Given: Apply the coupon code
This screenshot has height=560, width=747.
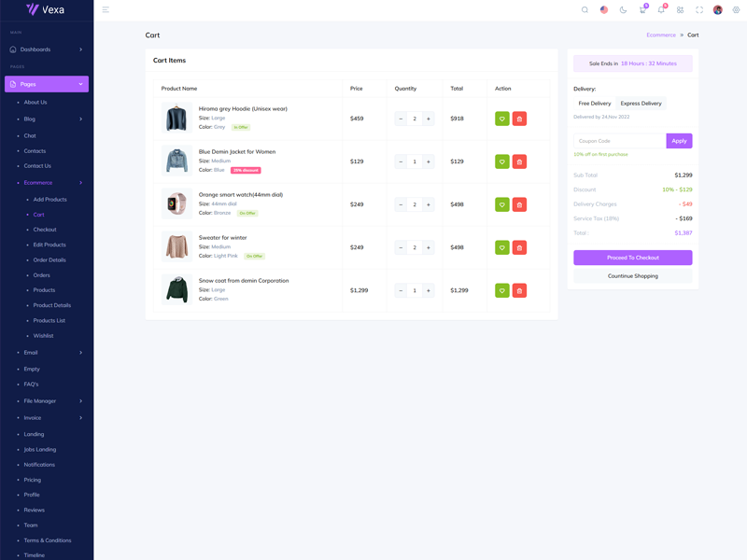Looking at the screenshot, I should (x=679, y=141).
